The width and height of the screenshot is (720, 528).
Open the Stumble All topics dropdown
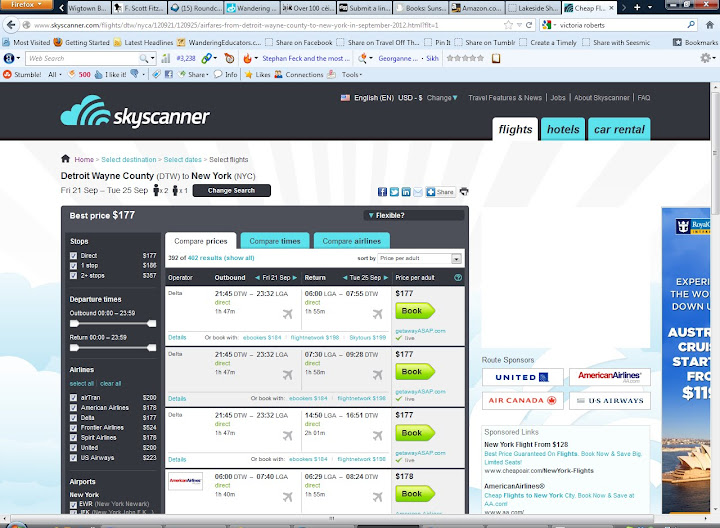pos(55,74)
